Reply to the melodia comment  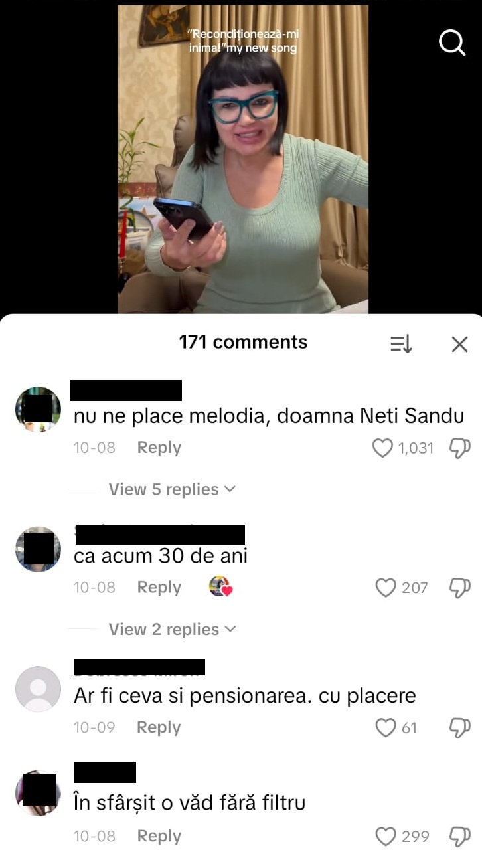click(x=159, y=448)
